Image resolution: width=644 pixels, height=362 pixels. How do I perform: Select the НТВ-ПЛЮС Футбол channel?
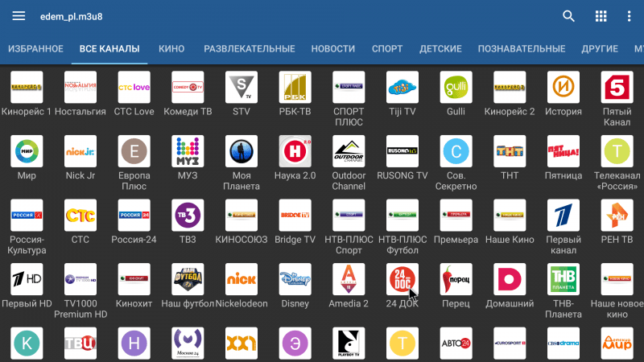402,215
